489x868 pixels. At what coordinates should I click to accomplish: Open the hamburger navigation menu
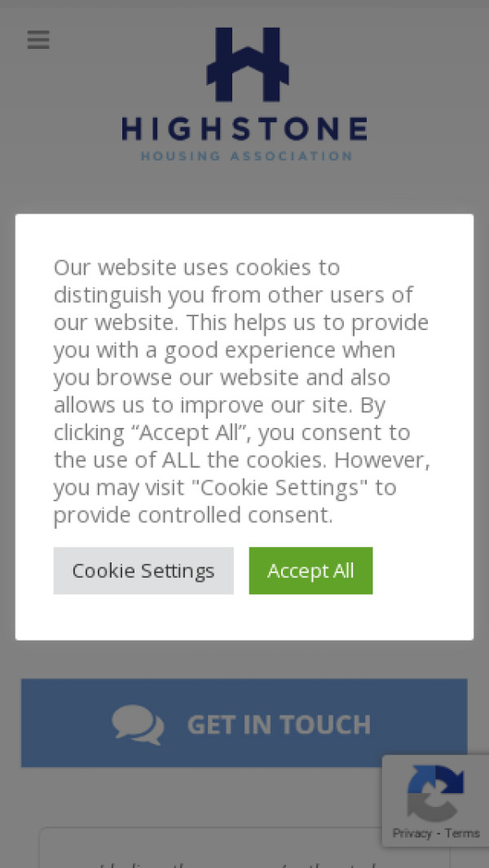click(38, 39)
